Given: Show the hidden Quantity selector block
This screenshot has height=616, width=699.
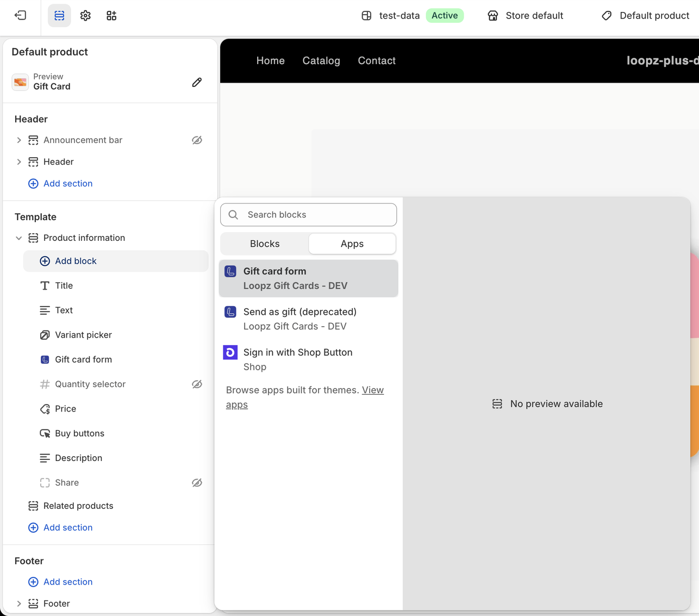Looking at the screenshot, I should click(197, 384).
